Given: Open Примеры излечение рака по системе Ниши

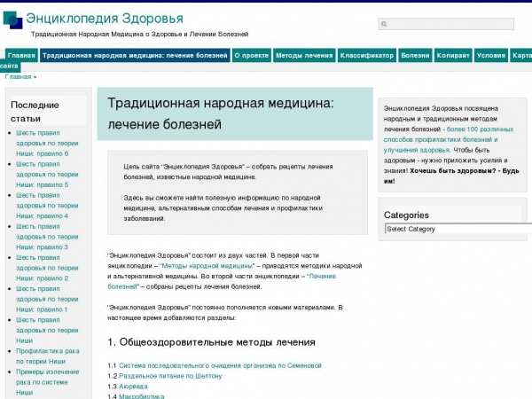Looking at the screenshot, I should coord(48,382).
